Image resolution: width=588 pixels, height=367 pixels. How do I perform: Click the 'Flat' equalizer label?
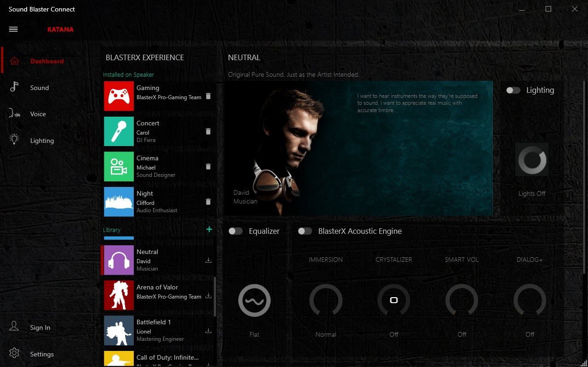tap(254, 334)
